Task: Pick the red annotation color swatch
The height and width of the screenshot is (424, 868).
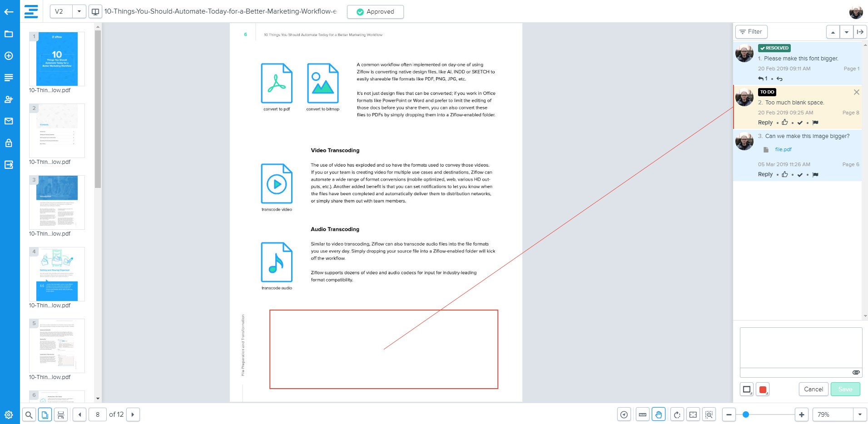Action: pos(763,389)
